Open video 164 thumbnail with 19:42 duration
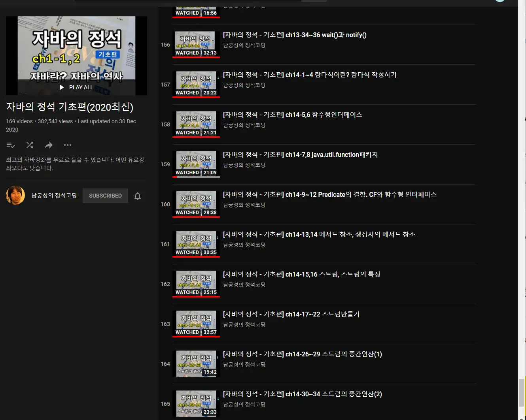526x420 pixels. [x=196, y=364]
